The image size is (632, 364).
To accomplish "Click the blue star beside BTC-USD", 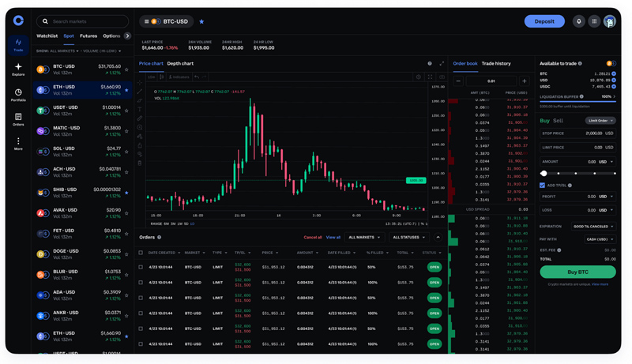I will pyautogui.click(x=201, y=21).
